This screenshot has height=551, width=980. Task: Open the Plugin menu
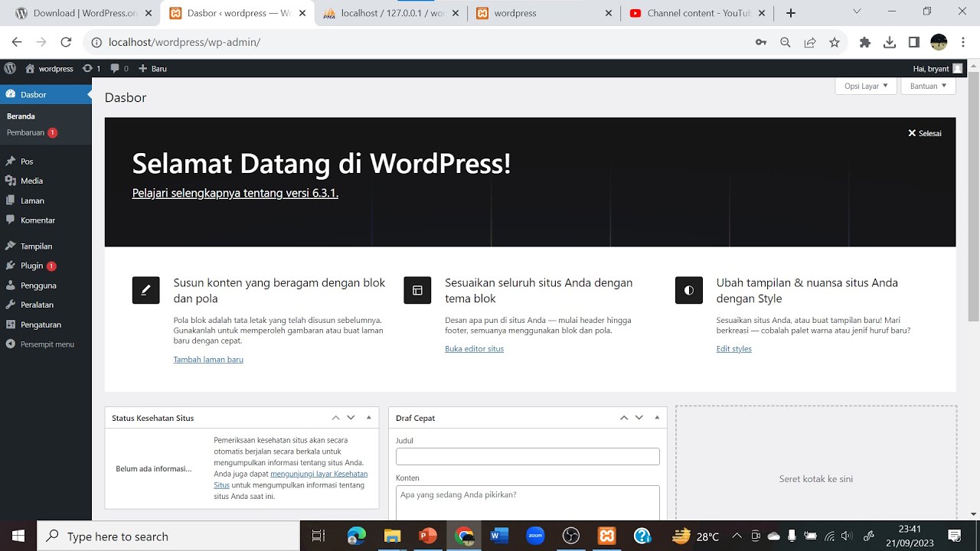point(46,266)
